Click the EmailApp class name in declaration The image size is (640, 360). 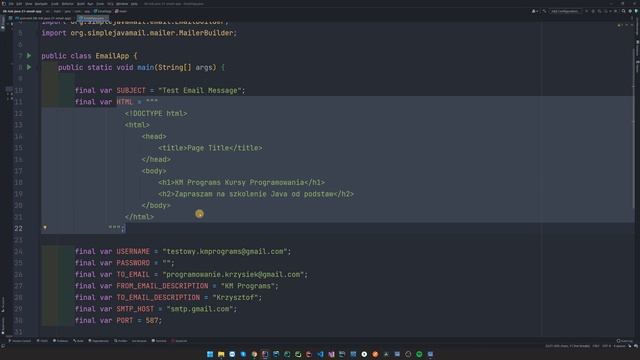click(112, 56)
